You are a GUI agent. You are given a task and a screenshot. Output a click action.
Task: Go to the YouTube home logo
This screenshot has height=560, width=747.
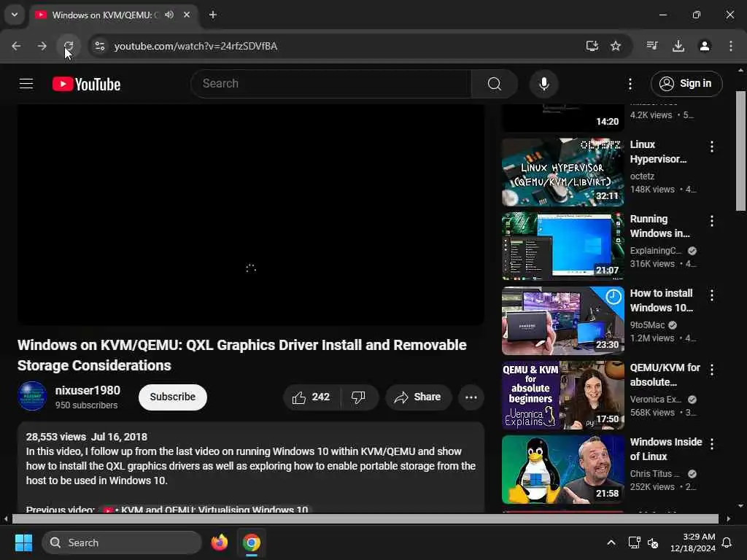tap(86, 85)
